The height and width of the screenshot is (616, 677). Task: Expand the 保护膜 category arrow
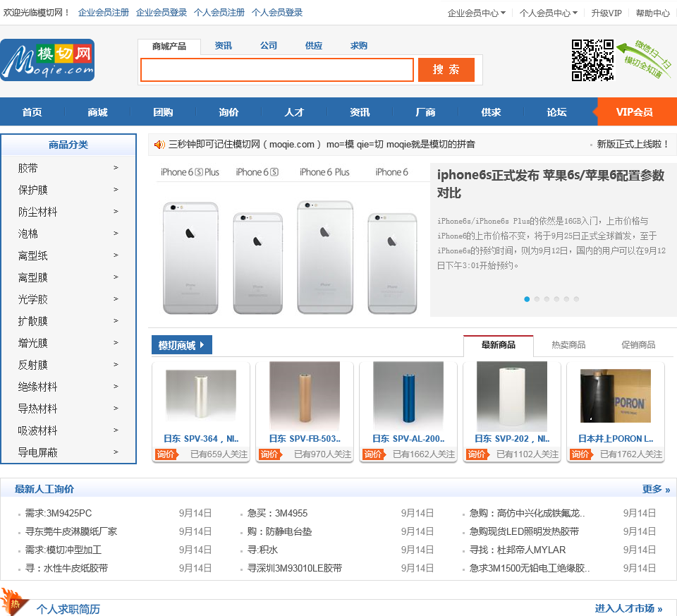tap(116, 190)
